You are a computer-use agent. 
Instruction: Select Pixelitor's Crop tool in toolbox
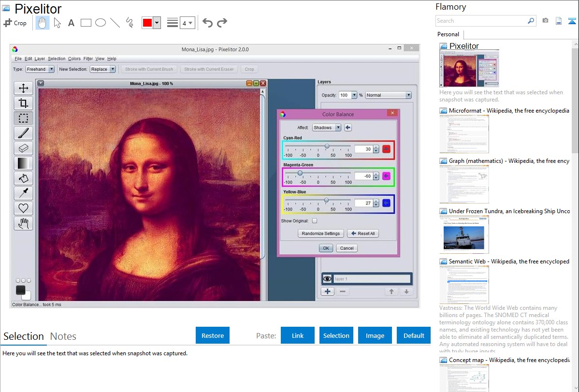pos(23,103)
